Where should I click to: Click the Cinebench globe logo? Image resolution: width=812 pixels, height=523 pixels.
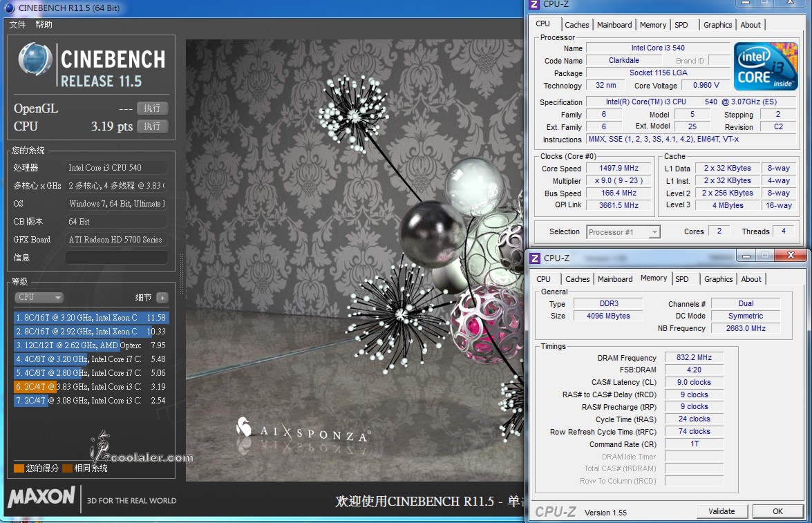(x=35, y=59)
